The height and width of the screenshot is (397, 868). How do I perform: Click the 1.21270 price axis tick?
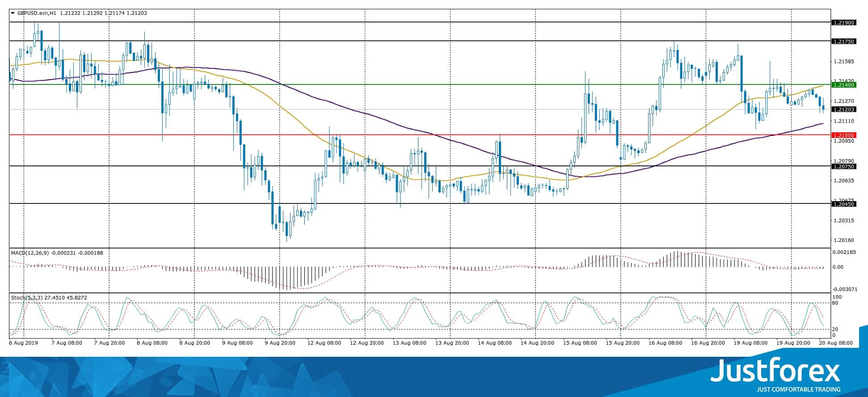point(844,101)
